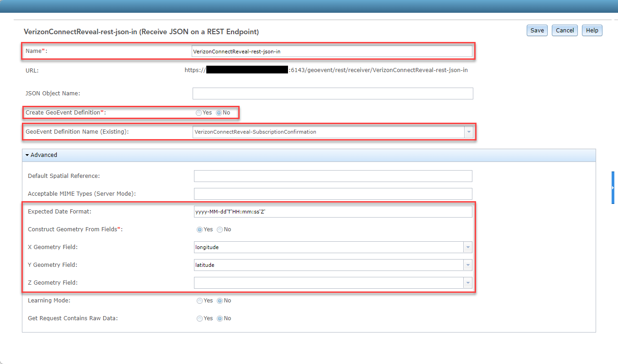Click the Expected Date Format field
The height and width of the screenshot is (364, 618).
(332, 211)
